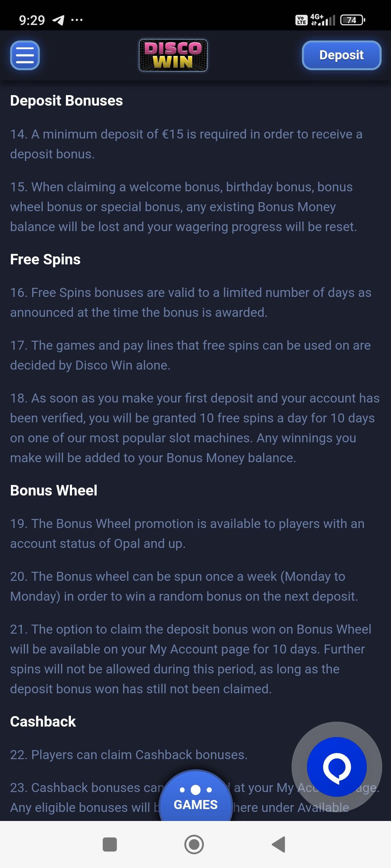This screenshot has width=391, height=868.
Task: Tap the Bonus Wheel heading
Action: [54, 490]
